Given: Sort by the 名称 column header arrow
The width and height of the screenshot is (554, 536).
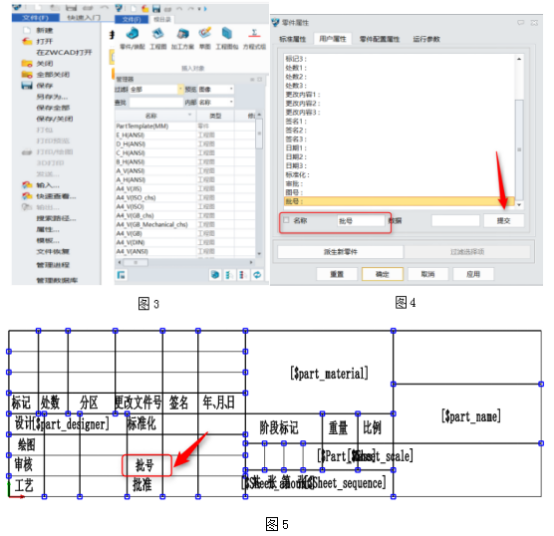Looking at the screenshot, I should (x=190, y=115).
